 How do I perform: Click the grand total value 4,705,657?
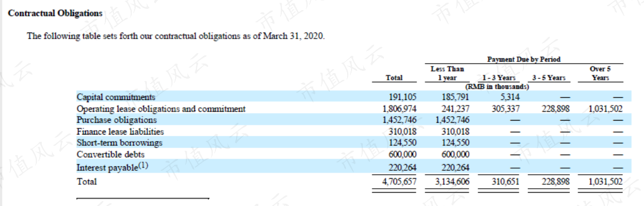point(399,181)
